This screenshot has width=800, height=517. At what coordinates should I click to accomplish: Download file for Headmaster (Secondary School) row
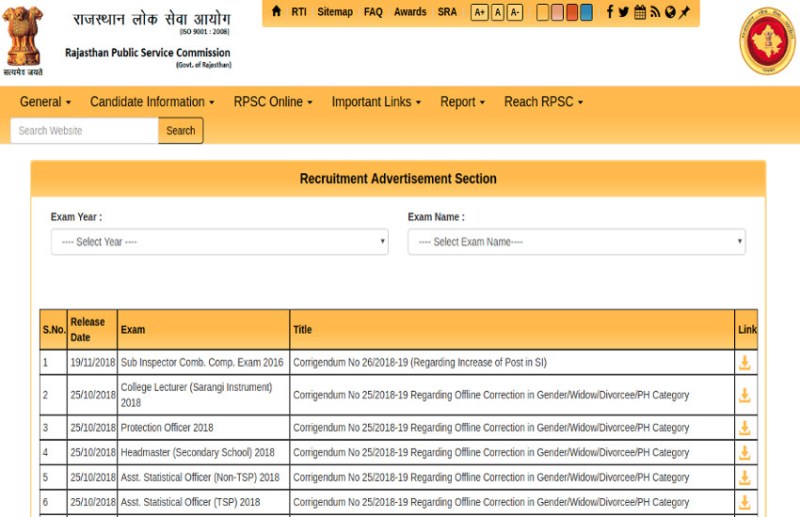pyautogui.click(x=745, y=453)
